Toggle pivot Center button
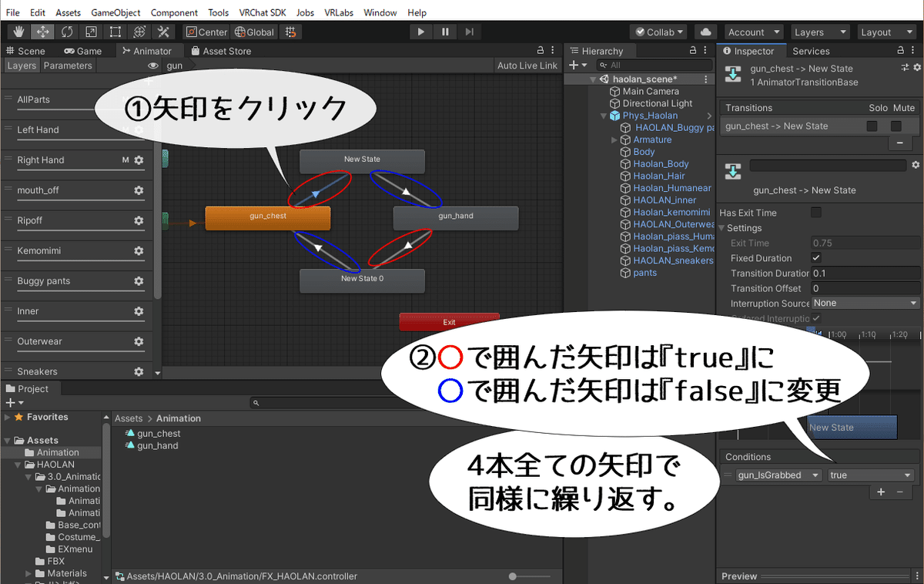Image resolution: width=924 pixels, height=584 pixels. pos(206,32)
